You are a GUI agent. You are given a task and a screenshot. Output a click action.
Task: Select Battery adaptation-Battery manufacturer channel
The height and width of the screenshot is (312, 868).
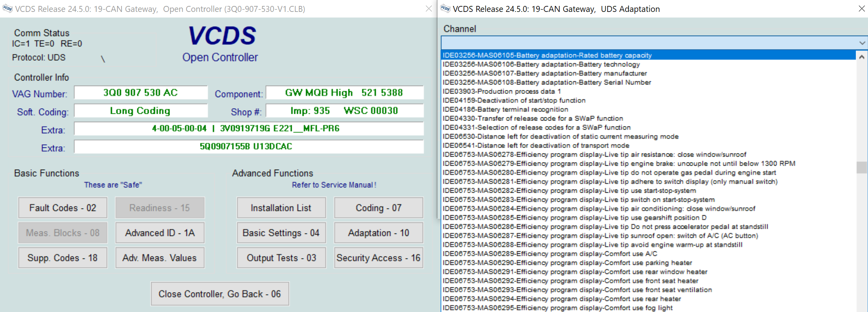point(649,73)
